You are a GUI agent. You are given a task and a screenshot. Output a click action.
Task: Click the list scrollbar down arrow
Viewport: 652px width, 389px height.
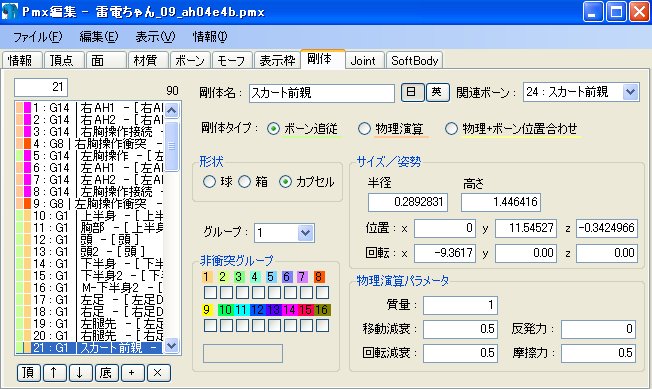point(172,345)
